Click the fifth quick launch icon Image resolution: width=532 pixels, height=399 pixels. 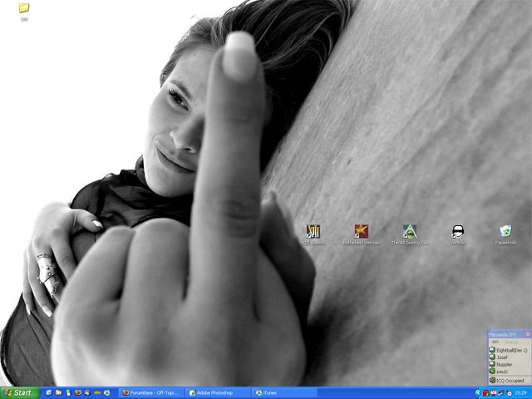click(x=87, y=393)
